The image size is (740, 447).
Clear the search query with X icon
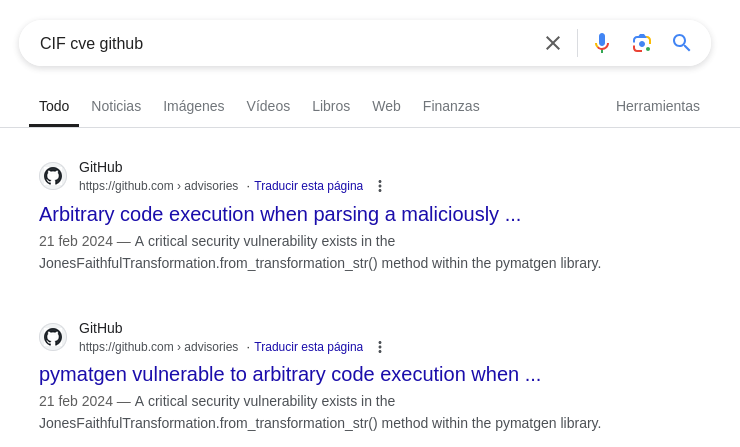click(x=553, y=43)
